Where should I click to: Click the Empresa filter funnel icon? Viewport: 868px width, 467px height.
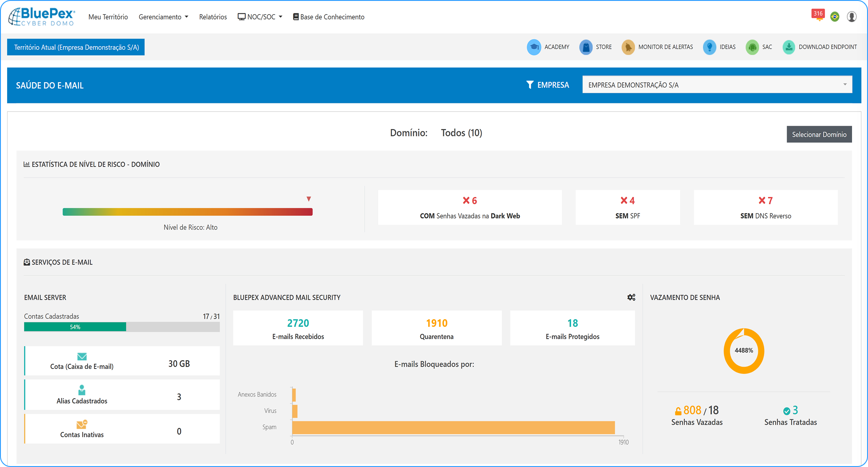pos(530,85)
